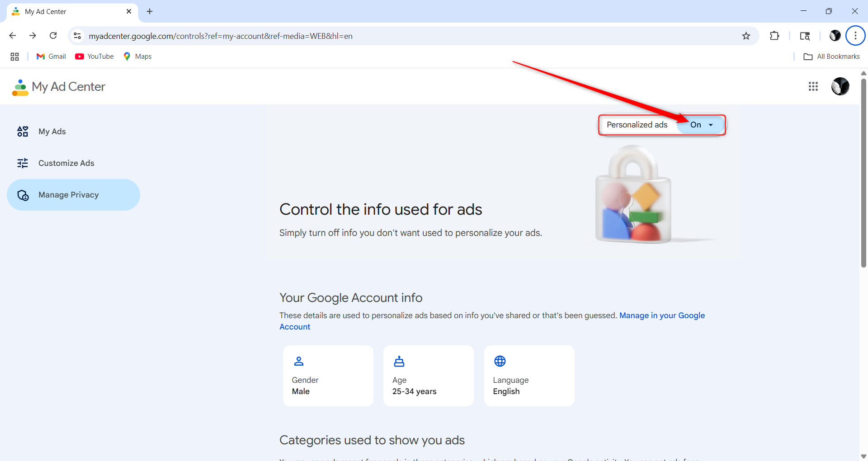Select My Ads in the sidebar

click(52, 131)
